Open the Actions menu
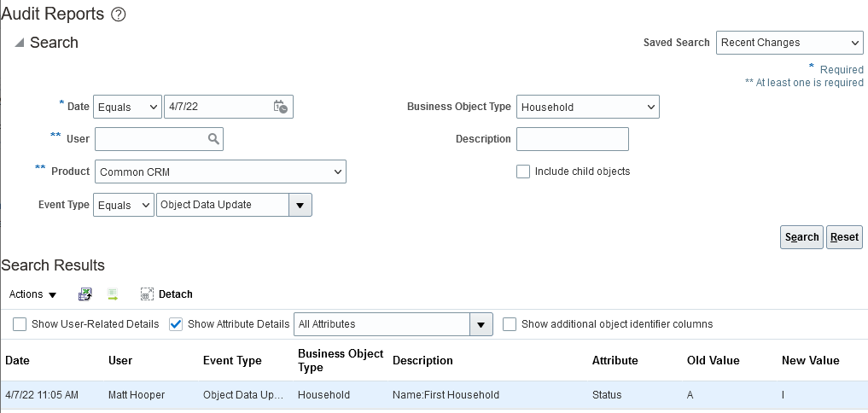This screenshot has width=868, height=413. pos(32,294)
